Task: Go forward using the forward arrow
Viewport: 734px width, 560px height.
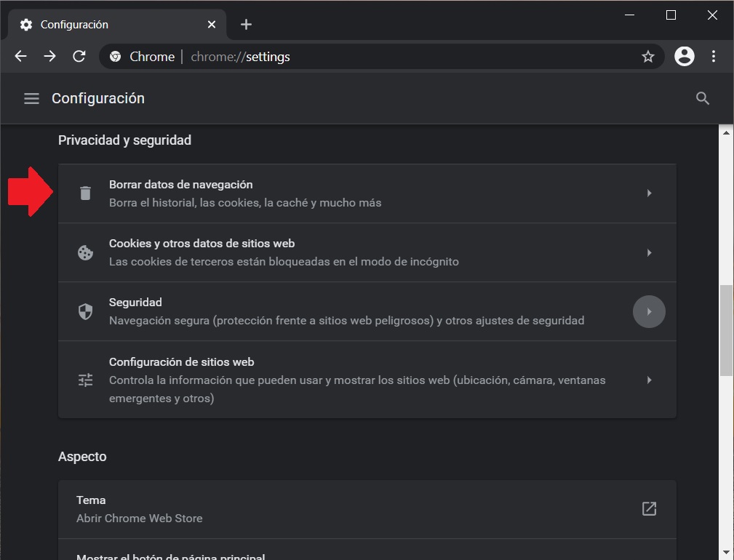Action: [x=49, y=57]
